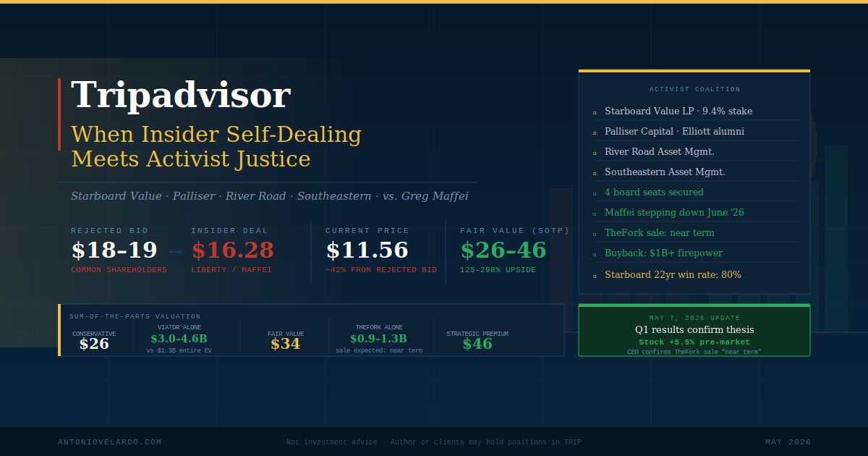Click the 'STRATEGIC PREMIUM' label

tap(477, 334)
